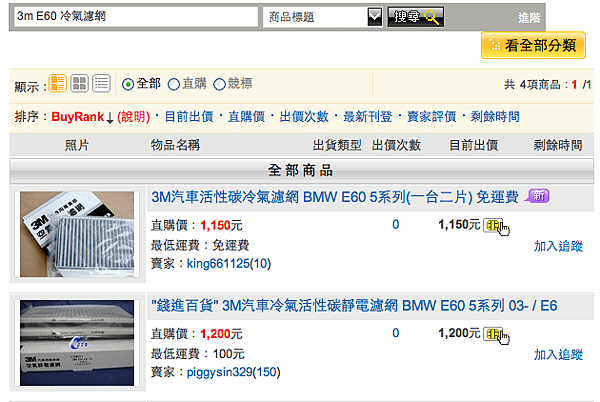This screenshot has height=402, width=600.
Task: Select the 競標 radio button
Action: 219,84
